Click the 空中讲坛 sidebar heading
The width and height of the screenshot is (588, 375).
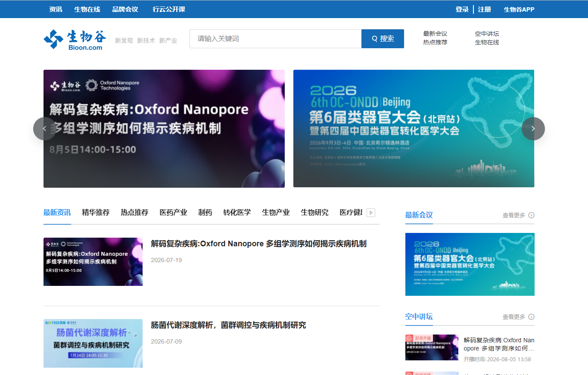(x=419, y=317)
